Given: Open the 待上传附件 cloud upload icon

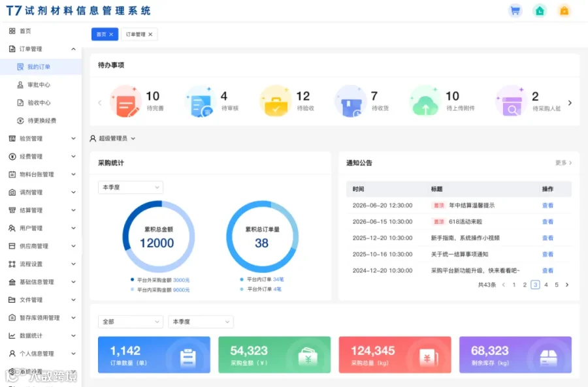Looking at the screenshot, I should pyautogui.click(x=425, y=102).
